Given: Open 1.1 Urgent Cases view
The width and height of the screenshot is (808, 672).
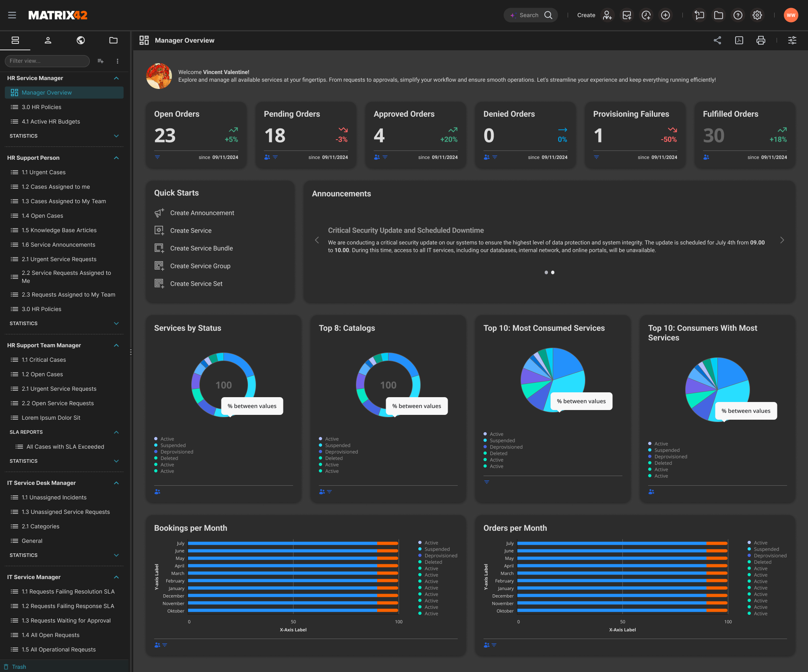Looking at the screenshot, I should 43,172.
